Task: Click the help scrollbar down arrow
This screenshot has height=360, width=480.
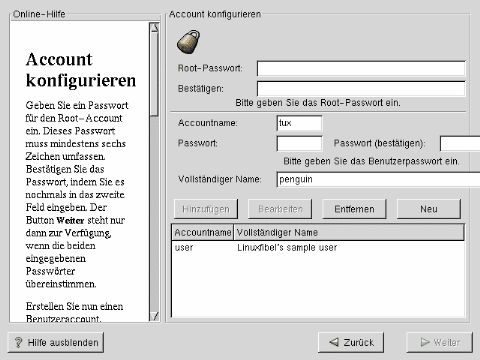Action: [154, 316]
